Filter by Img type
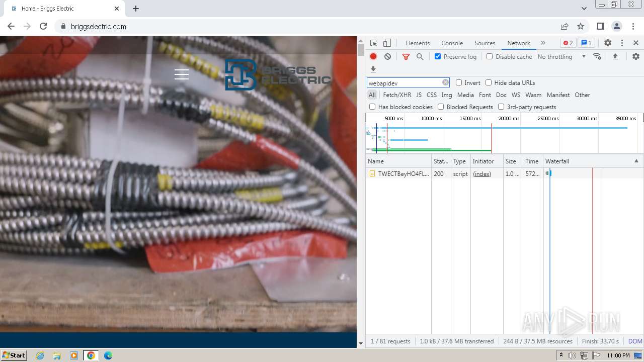The width and height of the screenshot is (644, 362). point(447,95)
